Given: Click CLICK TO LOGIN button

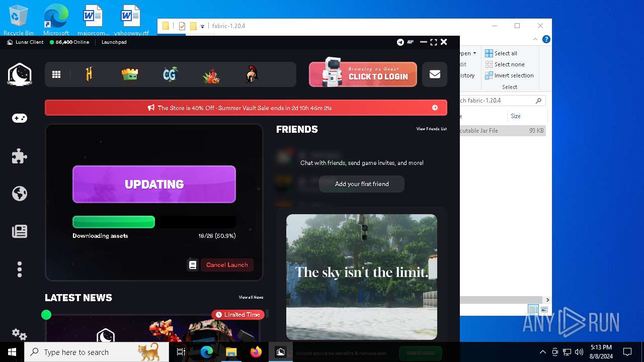Looking at the screenshot, I should pyautogui.click(x=363, y=74).
